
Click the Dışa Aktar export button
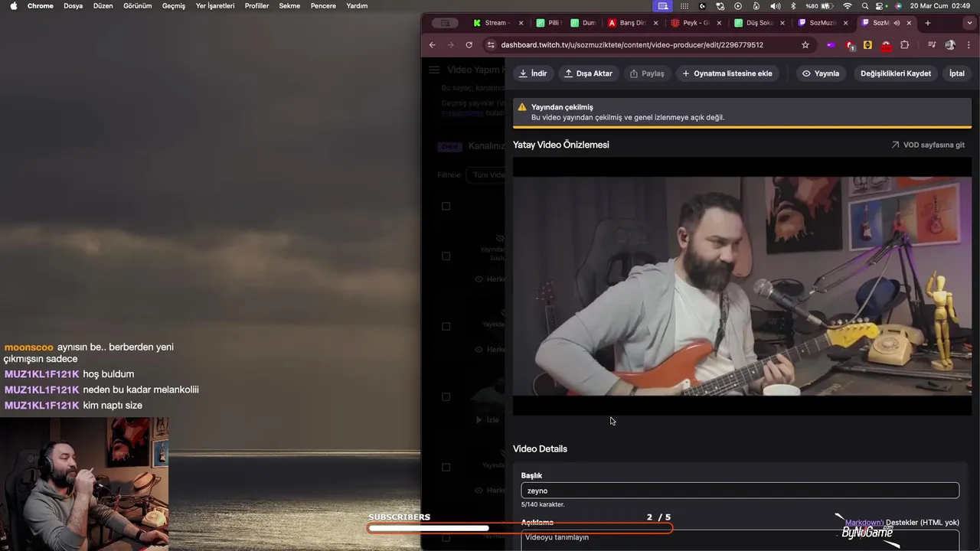588,73
